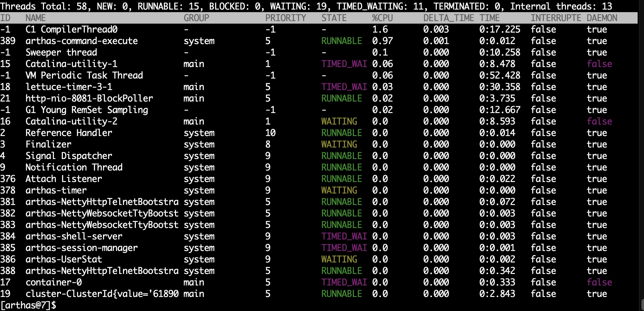Select the 'Finalizer' thread name

(x=48, y=144)
